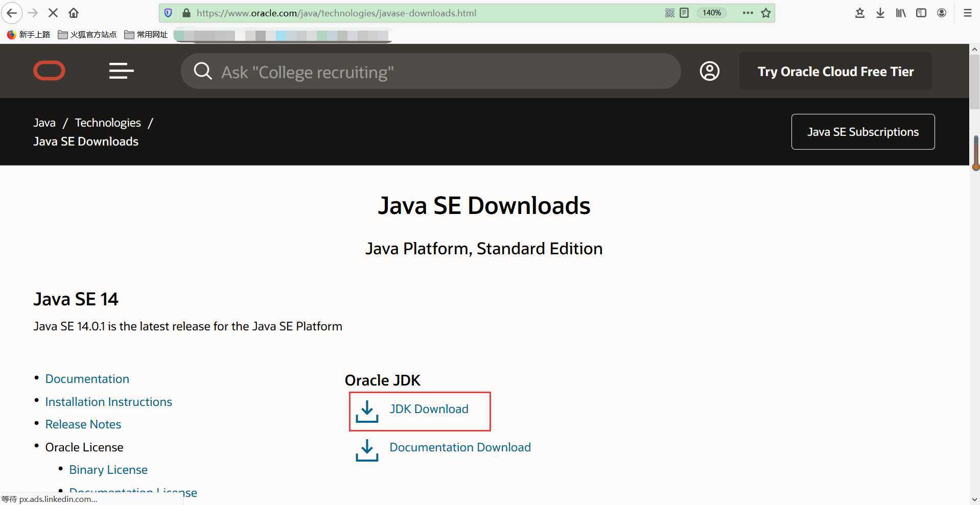
Task: Click the browser forward arrow
Action: click(x=33, y=13)
